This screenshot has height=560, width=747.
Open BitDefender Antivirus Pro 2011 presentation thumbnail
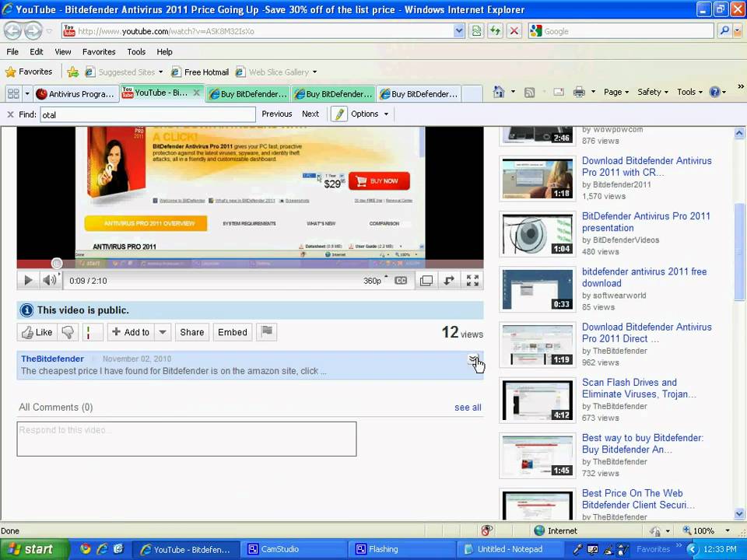pos(538,234)
